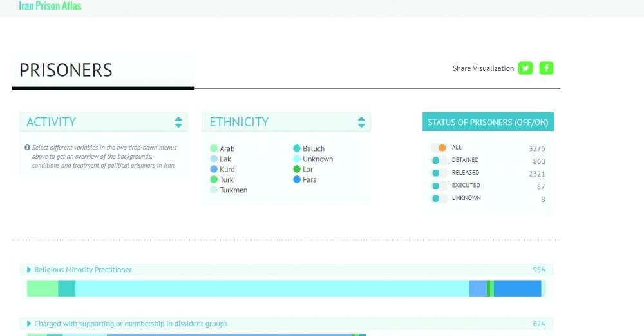Toggle the DETAINED status switch

439,161
